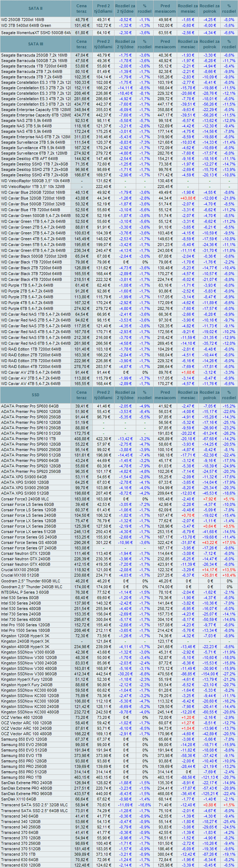Click WD VelociRaptor 500GB row name
The image size is (238, 868).
click(x=36, y=181)
